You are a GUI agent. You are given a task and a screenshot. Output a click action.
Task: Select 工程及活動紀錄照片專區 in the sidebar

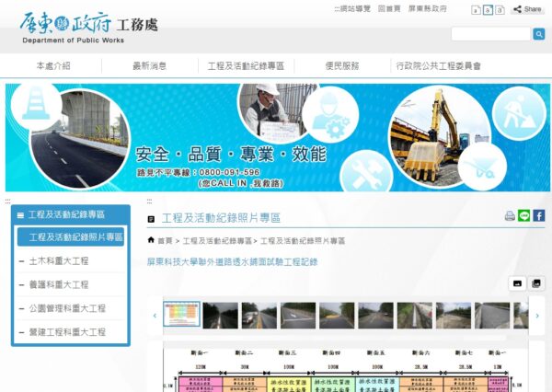[x=71, y=236]
